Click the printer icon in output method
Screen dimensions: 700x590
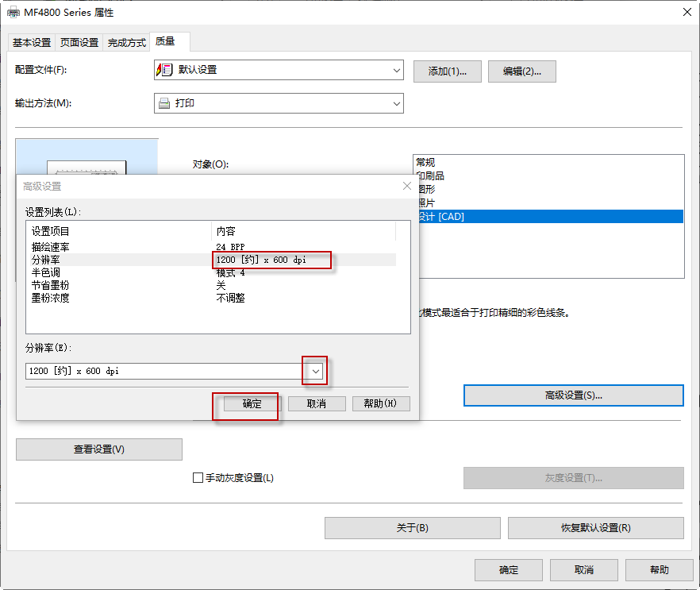point(164,103)
